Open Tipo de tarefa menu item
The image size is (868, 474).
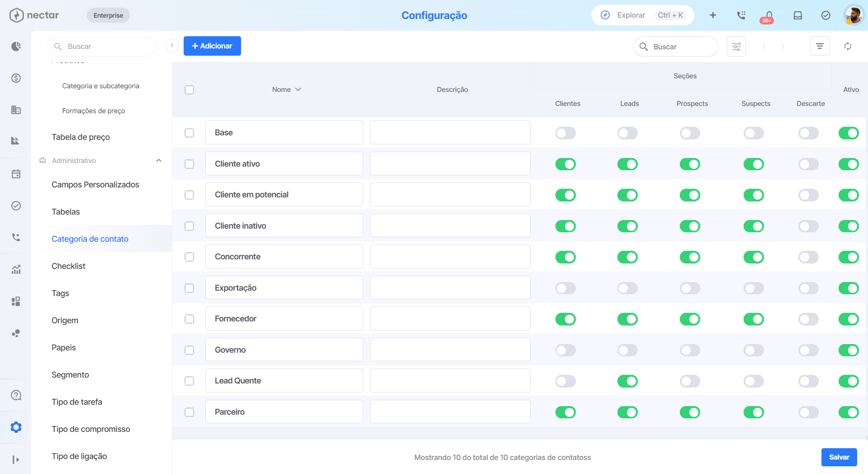[77, 402]
